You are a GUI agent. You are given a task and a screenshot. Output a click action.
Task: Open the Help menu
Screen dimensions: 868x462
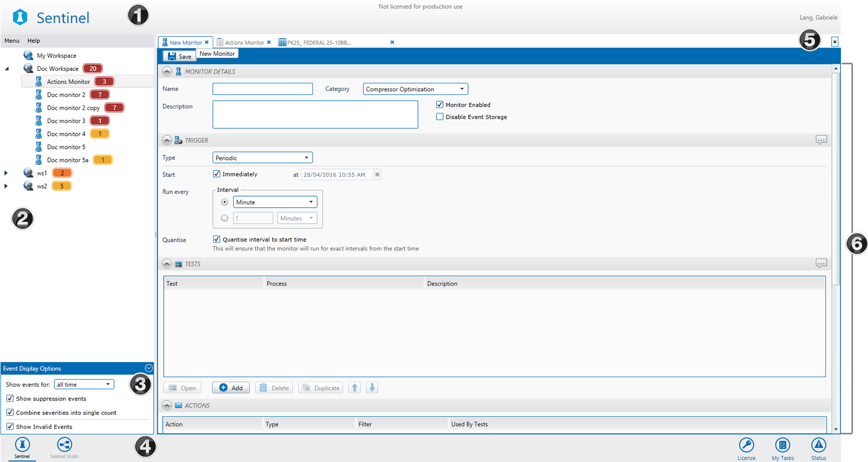point(34,41)
